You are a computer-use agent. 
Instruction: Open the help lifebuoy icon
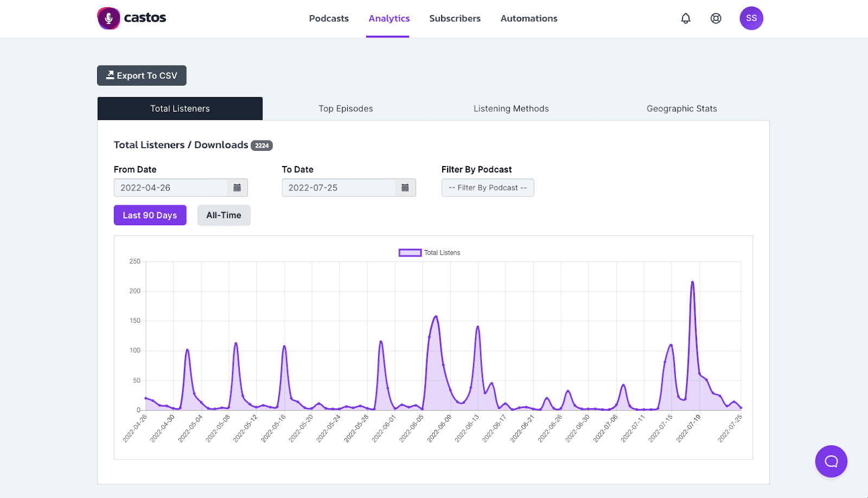tap(716, 18)
